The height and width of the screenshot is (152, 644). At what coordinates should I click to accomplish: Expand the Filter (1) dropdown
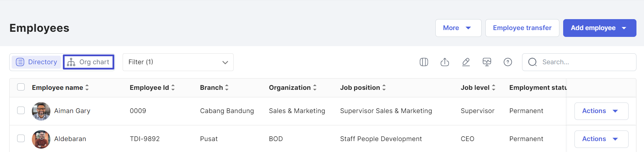click(x=178, y=62)
